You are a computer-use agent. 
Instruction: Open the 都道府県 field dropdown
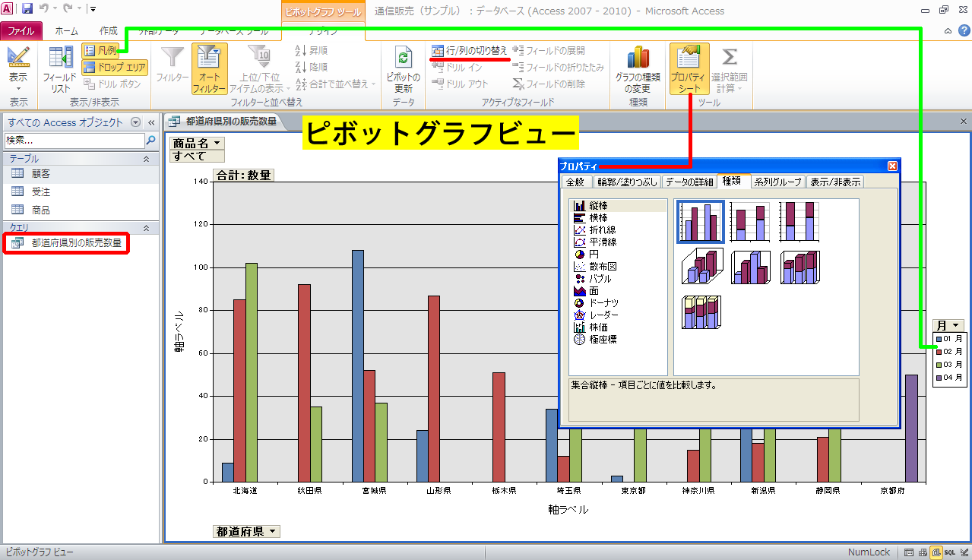click(272, 532)
